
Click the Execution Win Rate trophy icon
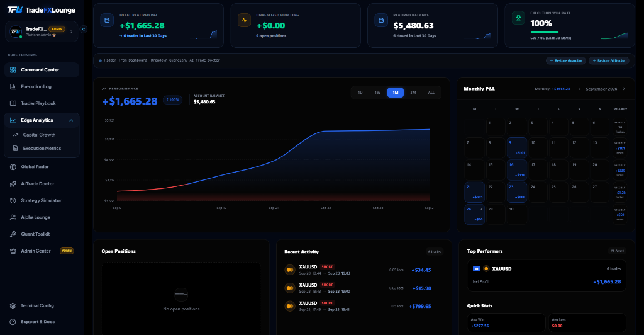tap(518, 18)
